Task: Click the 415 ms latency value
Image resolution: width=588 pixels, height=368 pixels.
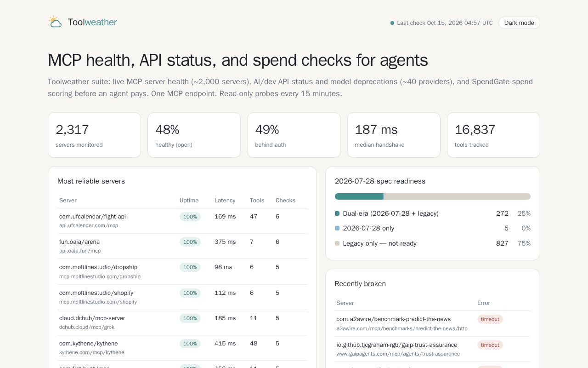Action: click(x=225, y=344)
